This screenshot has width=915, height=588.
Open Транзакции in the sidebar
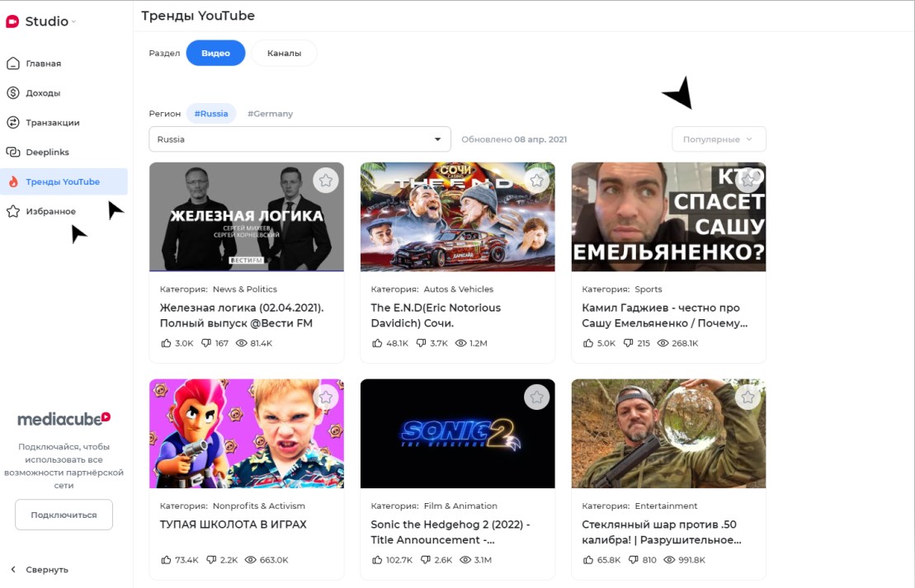pyautogui.click(x=53, y=123)
